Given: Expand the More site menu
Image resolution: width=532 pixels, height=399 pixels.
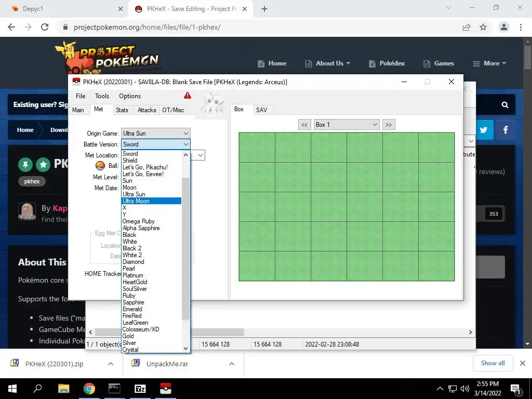Looking at the screenshot, I should (489, 63).
